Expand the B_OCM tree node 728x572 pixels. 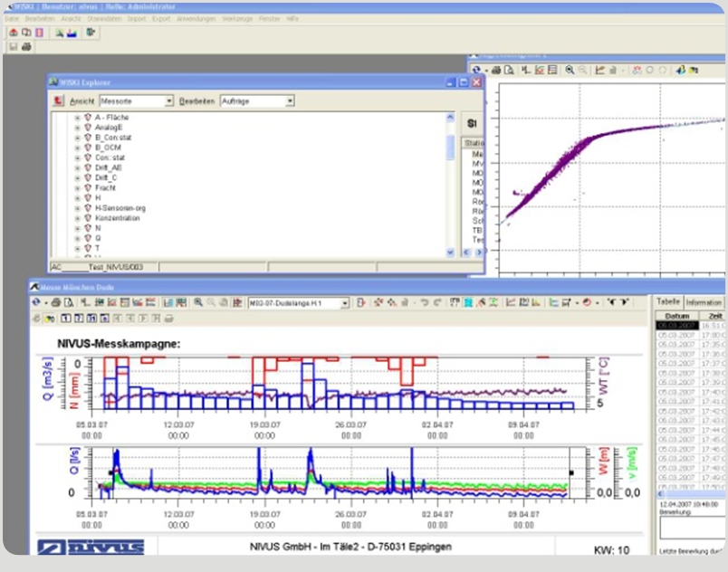[78, 148]
